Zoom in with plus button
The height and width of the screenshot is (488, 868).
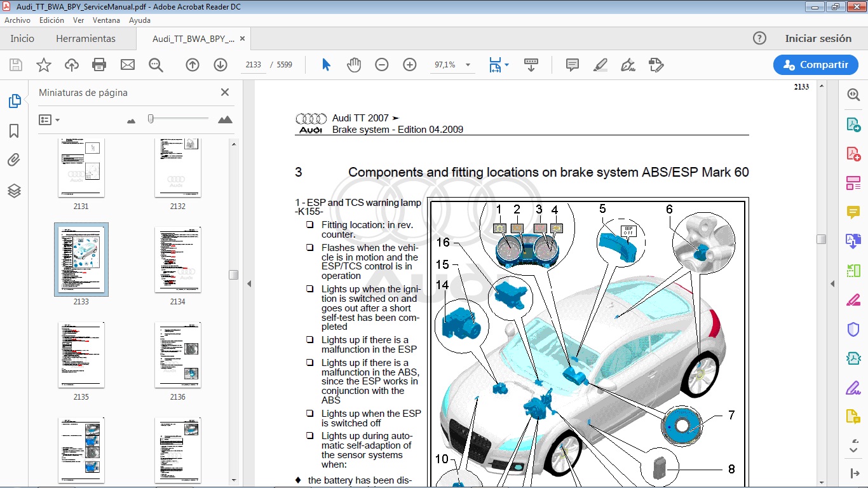pyautogui.click(x=410, y=65)
